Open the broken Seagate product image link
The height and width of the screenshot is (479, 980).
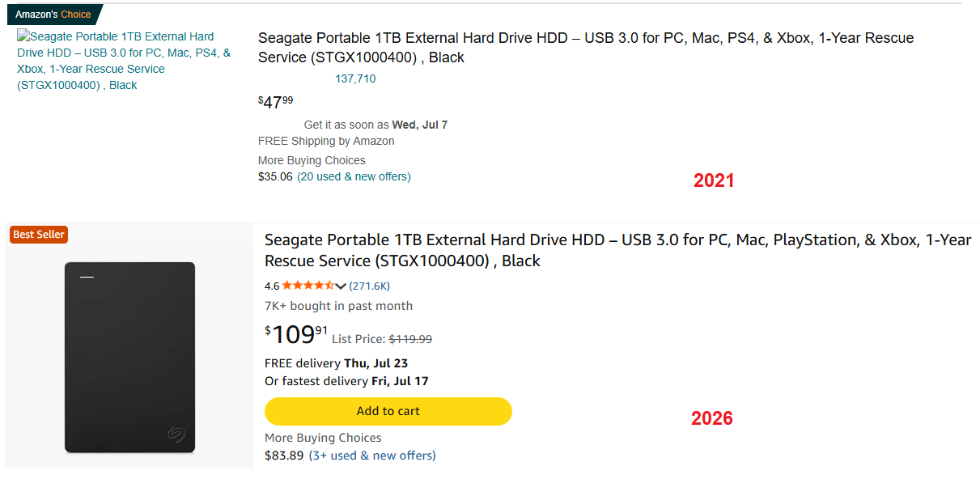[x=125, y=61]
